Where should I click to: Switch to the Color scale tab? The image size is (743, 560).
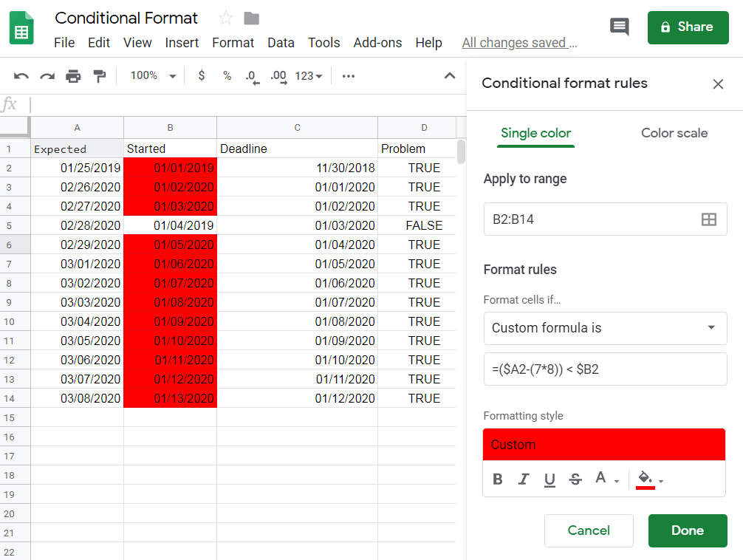click(x=674, y=133)
